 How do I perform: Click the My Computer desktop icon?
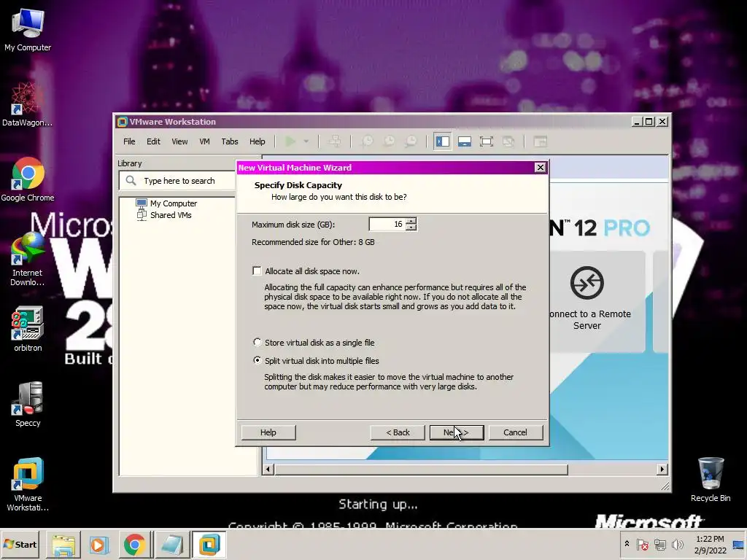point(28,29)
